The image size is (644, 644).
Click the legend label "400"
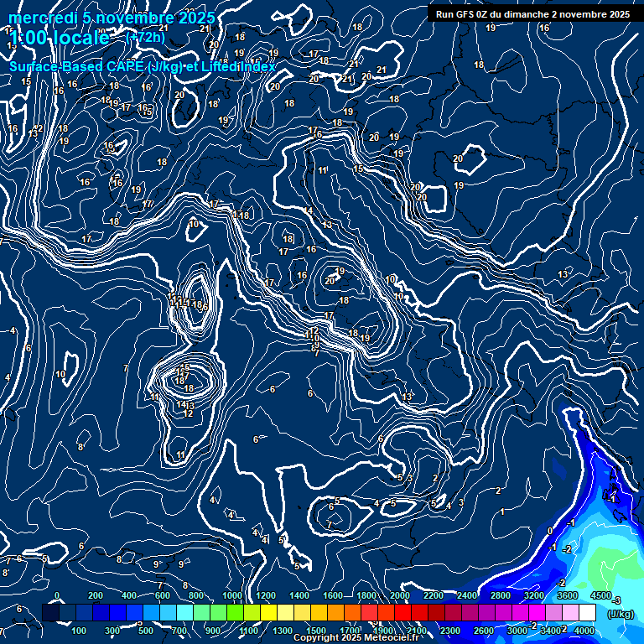coord(129,595)
